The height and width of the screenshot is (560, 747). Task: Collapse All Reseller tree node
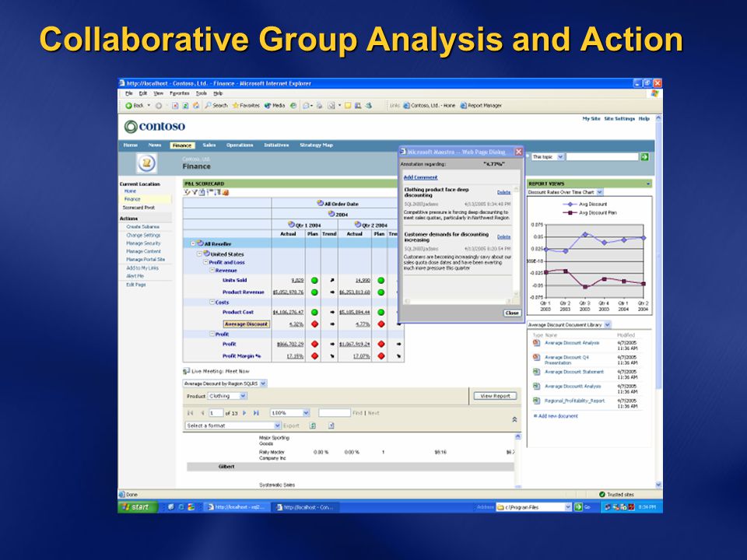click(193, 243)
